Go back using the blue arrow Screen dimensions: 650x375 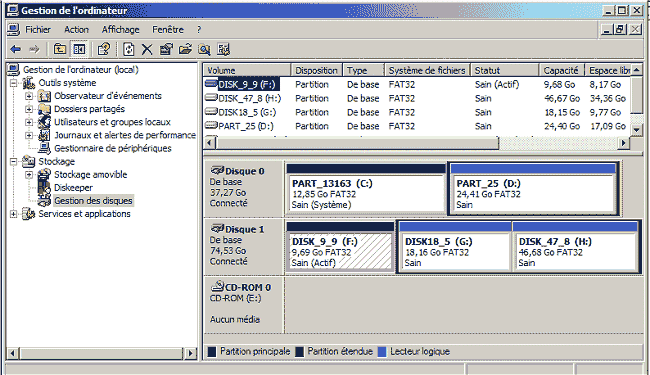(x=16, y=49)
